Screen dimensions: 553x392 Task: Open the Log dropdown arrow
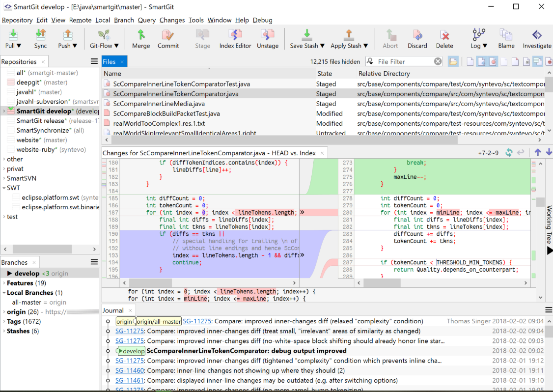485,46
